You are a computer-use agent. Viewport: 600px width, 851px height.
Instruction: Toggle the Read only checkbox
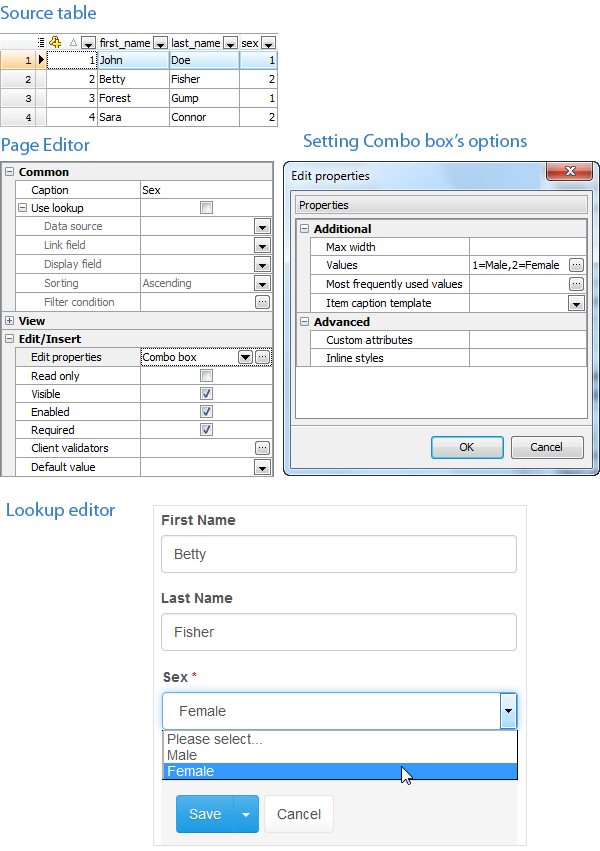coord(207,376)
